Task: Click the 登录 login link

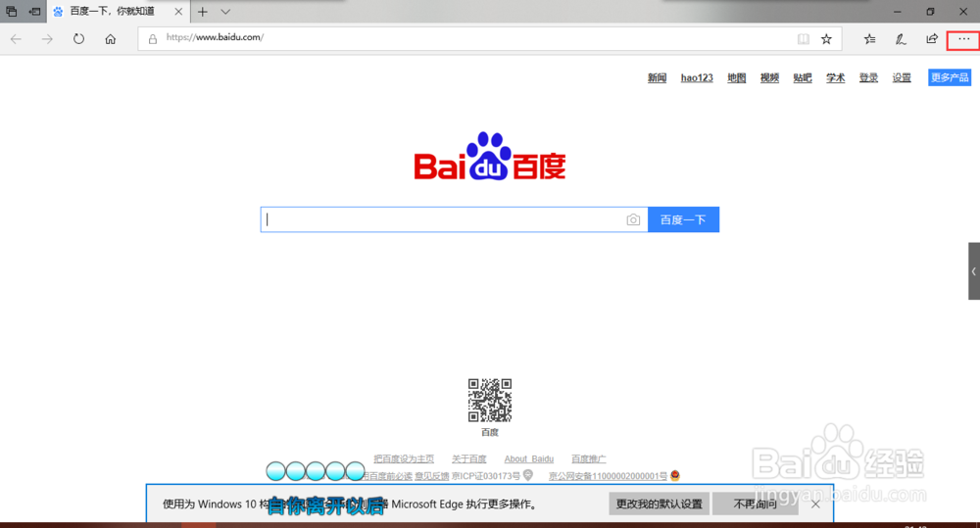Action: click(x=868, y=77)
